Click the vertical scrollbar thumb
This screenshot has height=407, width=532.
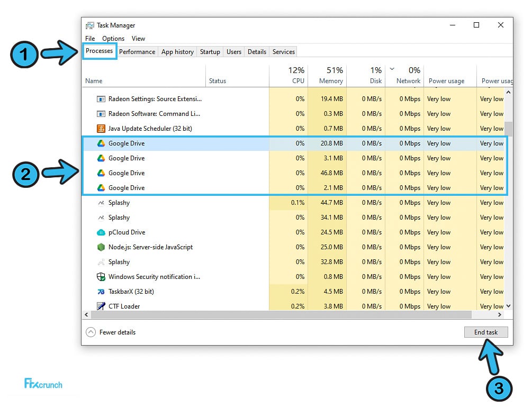(508, 129)
